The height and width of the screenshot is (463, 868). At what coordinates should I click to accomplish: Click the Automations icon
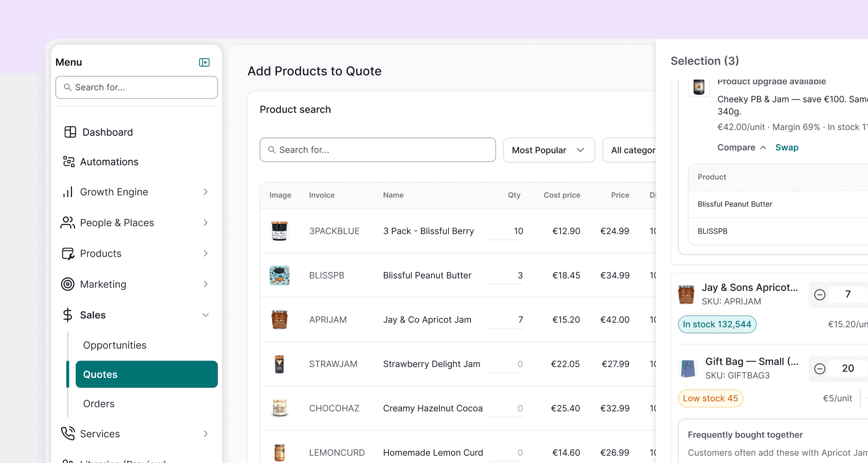(x=69, y=162)
